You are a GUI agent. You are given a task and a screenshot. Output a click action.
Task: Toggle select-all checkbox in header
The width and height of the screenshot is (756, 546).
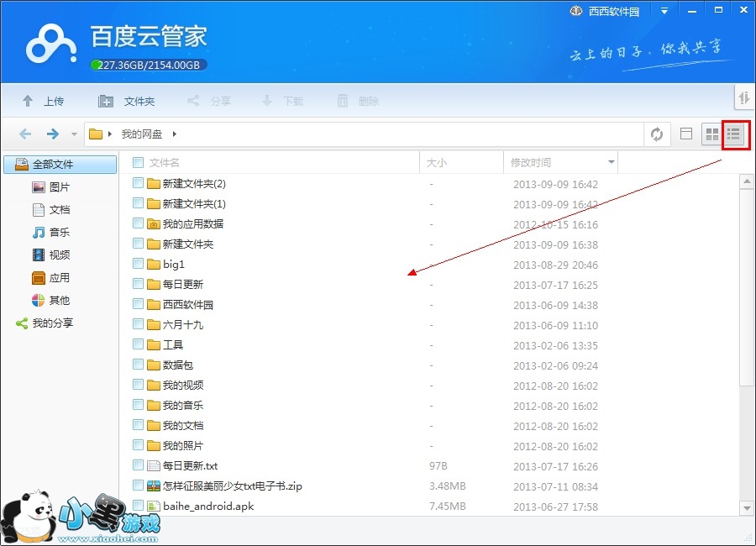coord(138,163)
